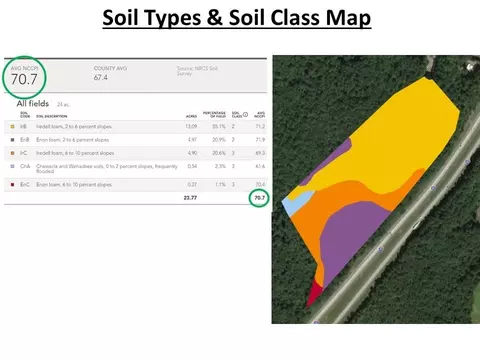Click the county average value 67.4

[x=101, y=78]
